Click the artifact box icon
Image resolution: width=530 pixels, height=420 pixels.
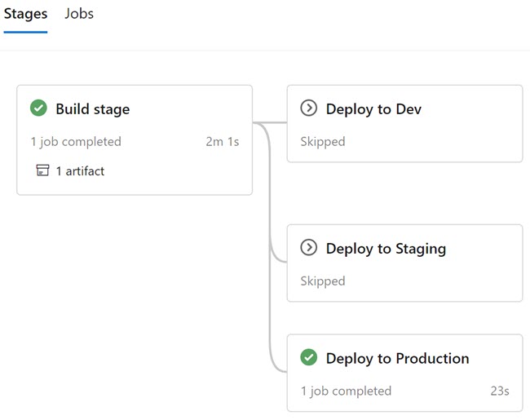click(42, 170)
